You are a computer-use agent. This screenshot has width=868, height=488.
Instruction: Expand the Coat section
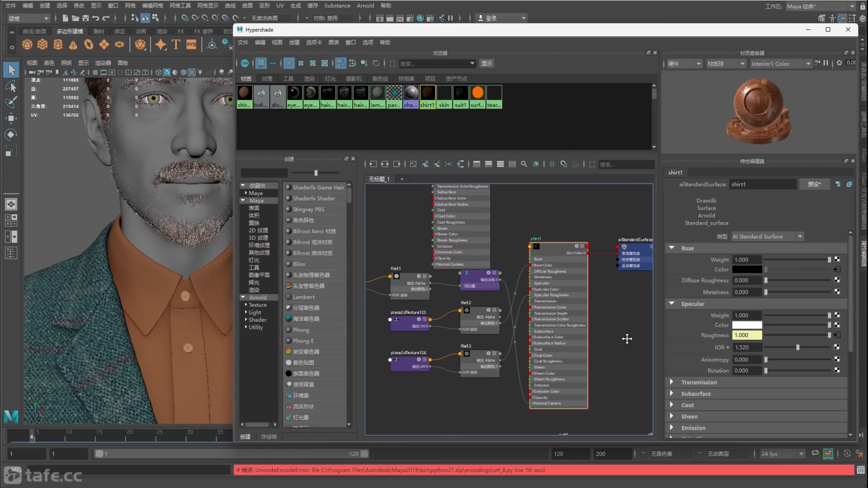(x=672, y=405)
